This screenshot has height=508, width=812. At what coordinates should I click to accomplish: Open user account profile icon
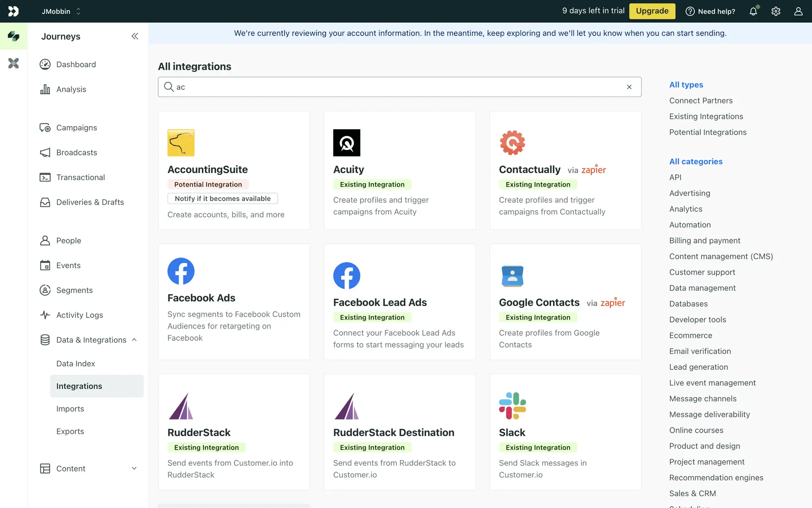coord(798,11)
